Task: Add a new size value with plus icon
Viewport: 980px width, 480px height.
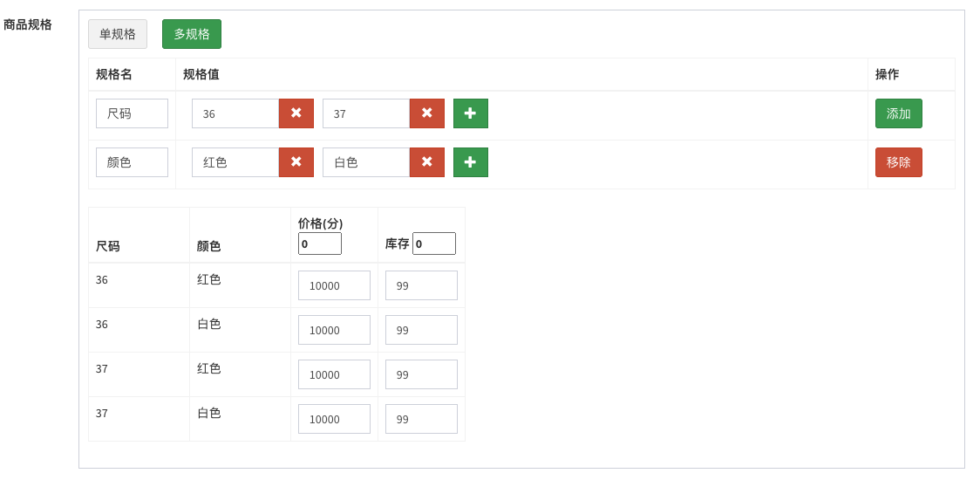Action: [471, 113]
